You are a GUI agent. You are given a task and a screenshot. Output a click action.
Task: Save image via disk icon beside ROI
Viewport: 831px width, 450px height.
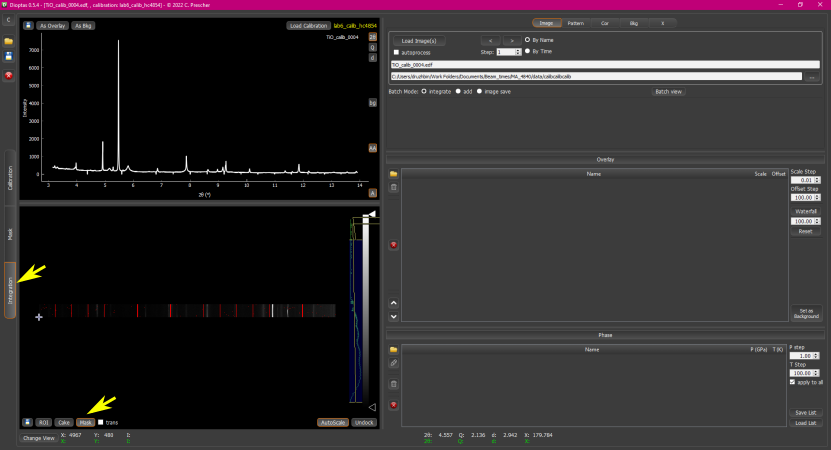click(x=27, y=422)
